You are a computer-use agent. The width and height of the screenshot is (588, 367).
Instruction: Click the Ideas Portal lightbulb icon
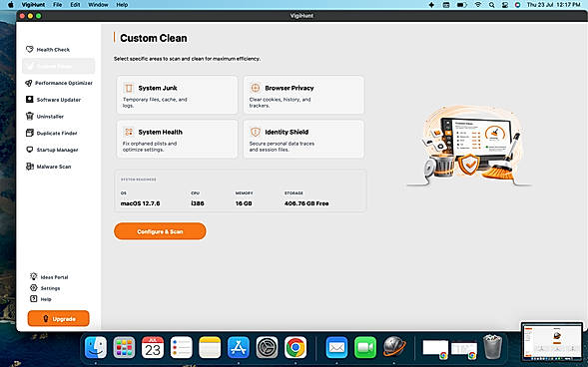point(34,277)
